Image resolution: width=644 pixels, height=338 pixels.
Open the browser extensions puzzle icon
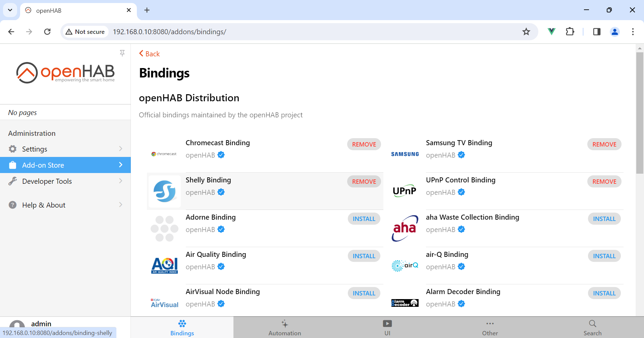pos(570,32)
